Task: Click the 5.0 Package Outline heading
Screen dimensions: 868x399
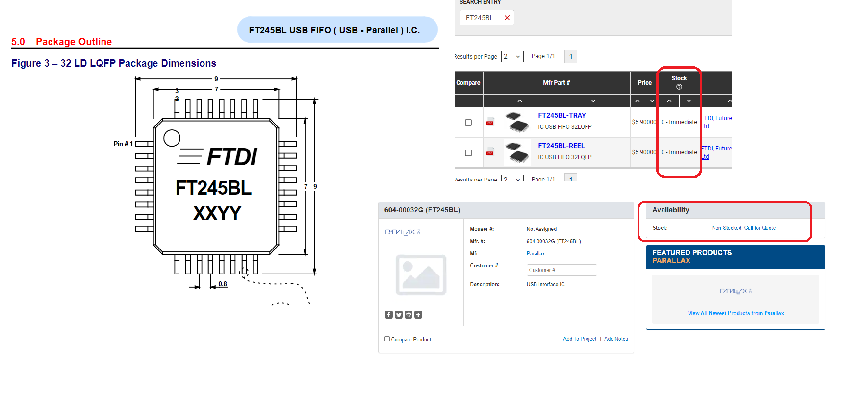Action: (62, 42)
